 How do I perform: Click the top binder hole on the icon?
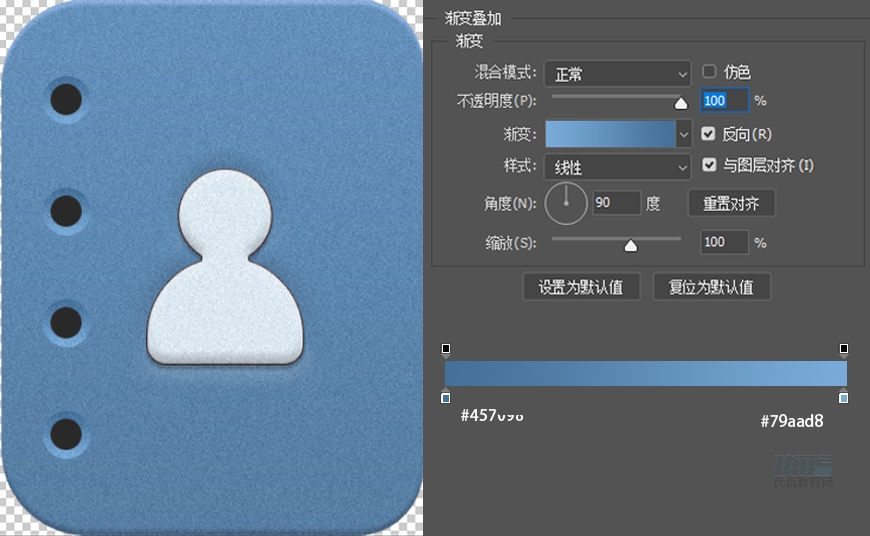point(66,99)
